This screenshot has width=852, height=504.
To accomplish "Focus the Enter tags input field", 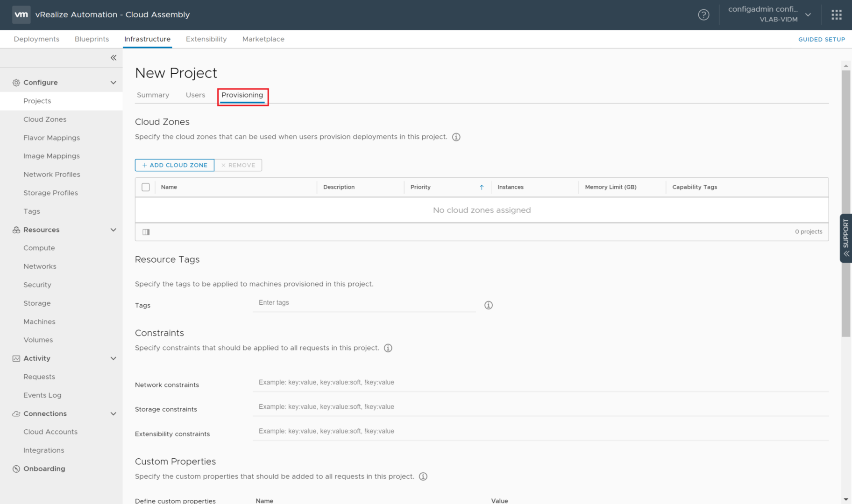I will click(364, 303).
